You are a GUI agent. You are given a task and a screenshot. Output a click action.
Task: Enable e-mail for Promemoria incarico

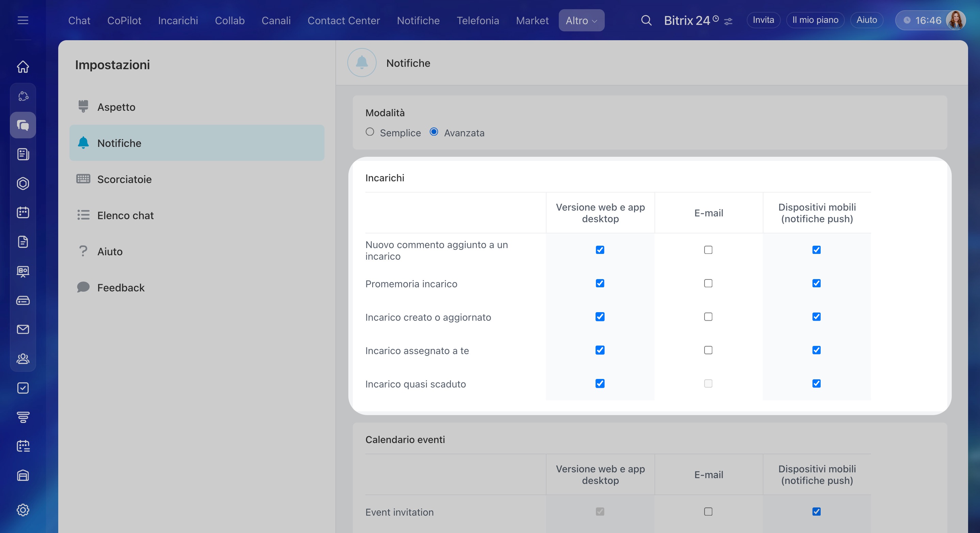tap(708, 283)
